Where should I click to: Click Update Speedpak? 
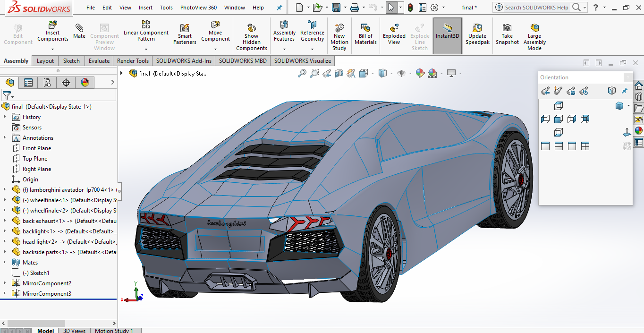(477, 34)
